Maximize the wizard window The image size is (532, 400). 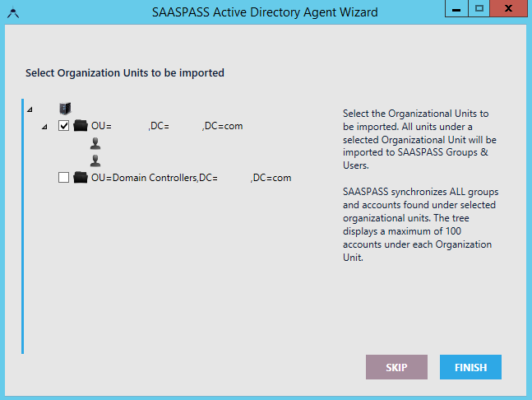[x=479, y=9]
